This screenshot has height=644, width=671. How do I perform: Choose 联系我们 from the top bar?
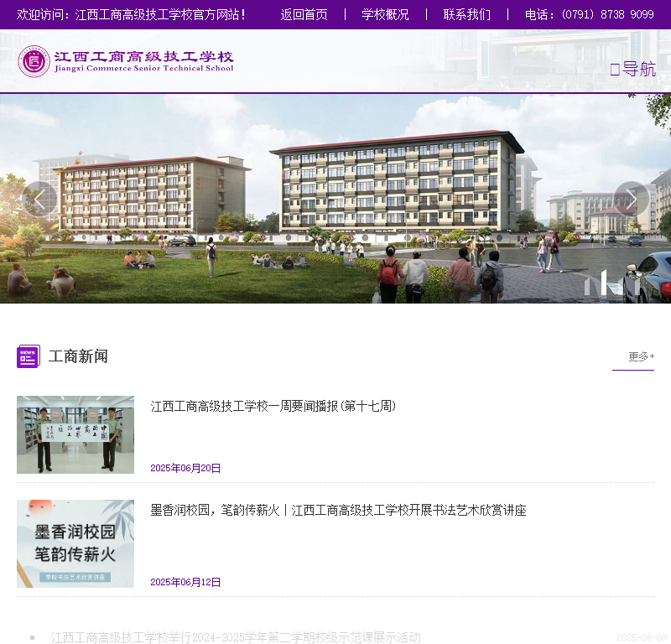[x=466, y=14]
